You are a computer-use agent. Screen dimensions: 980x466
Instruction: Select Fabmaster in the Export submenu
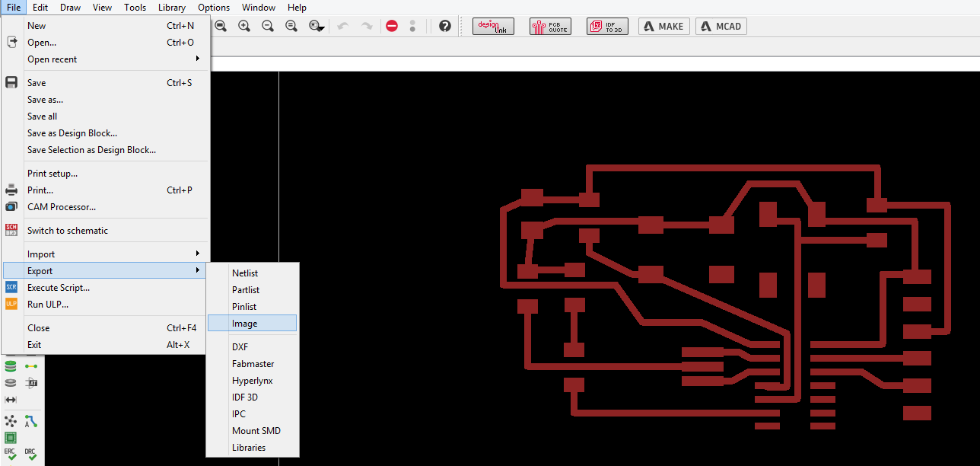(x=253, y=364)
